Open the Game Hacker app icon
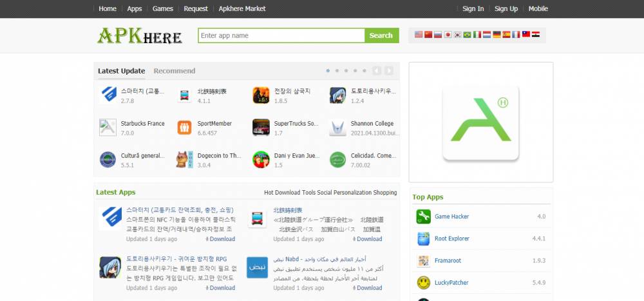 pos(424,217)
